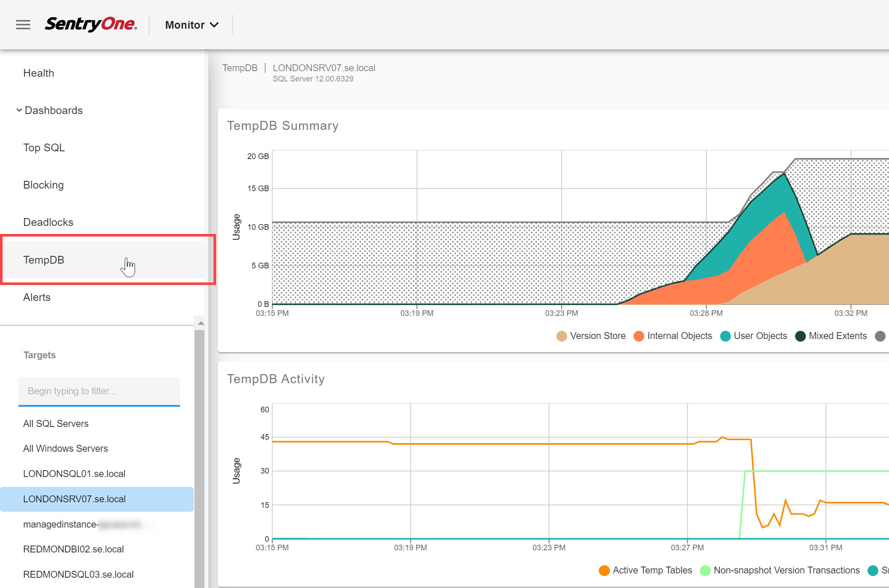
Task: Choose REDMONDBI02.se.local target
Action: click(73, 549)
